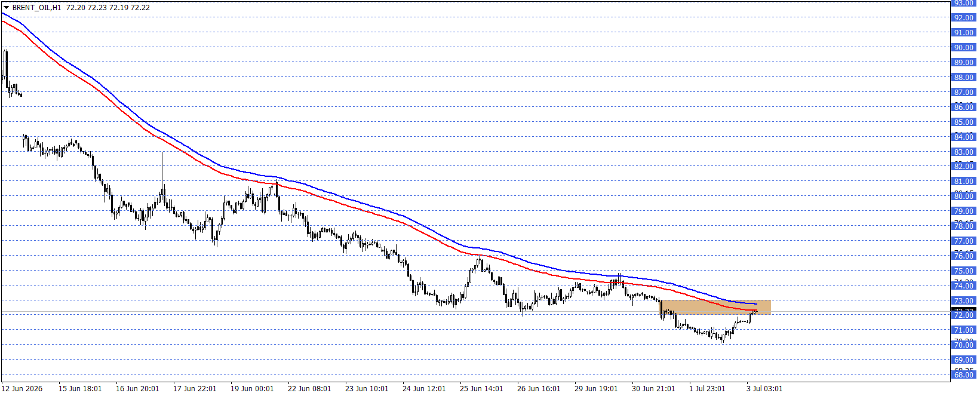The width and height of the screenshot is (980, 396).
Task: Click the 26 Jun 16:01 time label
Action: point(539,389)
